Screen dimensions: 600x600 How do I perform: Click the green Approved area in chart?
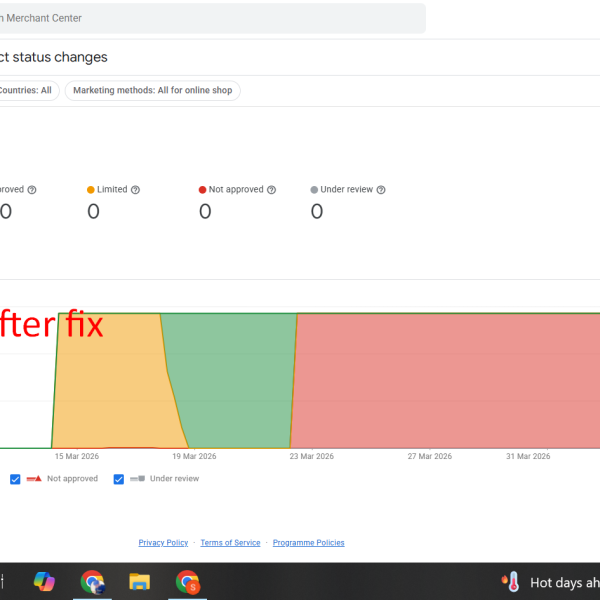pyautogui.click(x=233, y=383)
